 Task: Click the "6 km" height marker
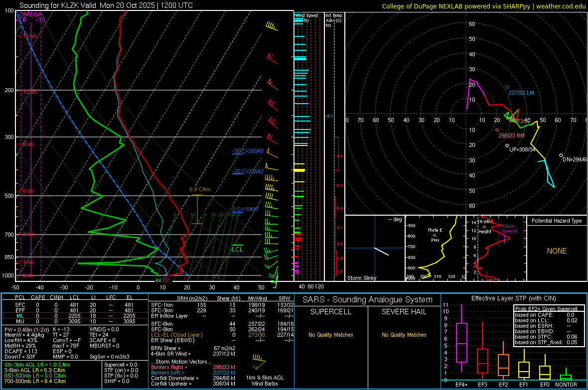coord(28,191)
